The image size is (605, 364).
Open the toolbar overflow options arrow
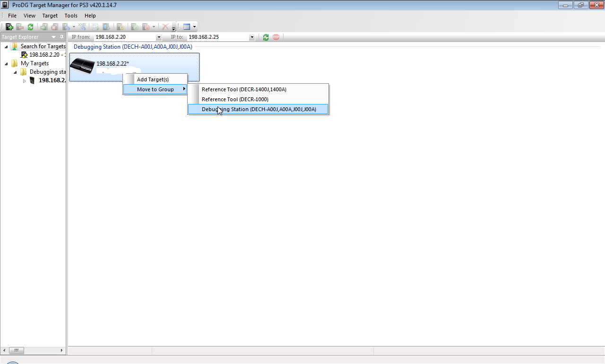(x=173, y=28)
